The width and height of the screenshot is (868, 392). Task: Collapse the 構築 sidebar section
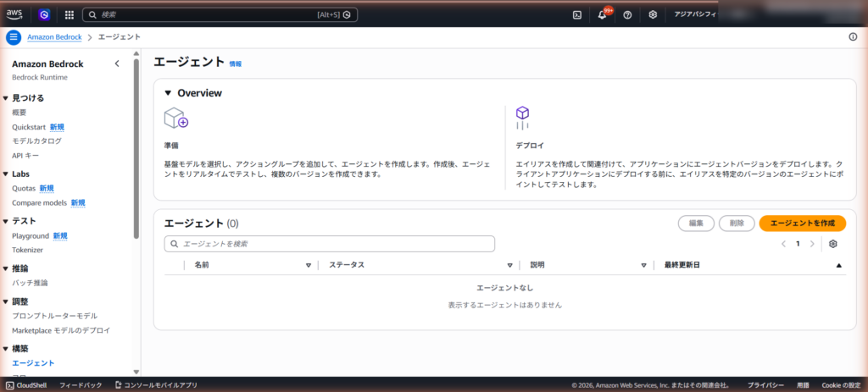(x=6, y=350)
